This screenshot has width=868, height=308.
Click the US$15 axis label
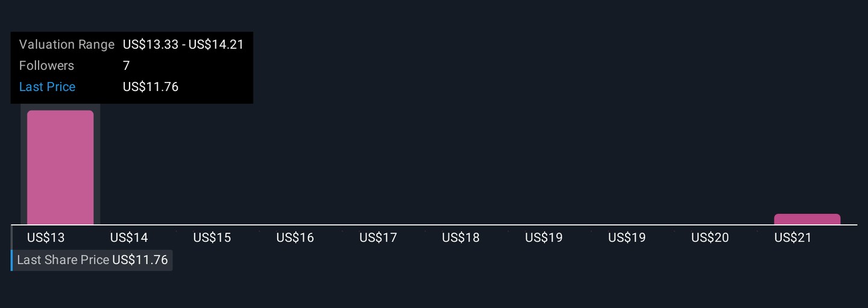tap(212, 237)
